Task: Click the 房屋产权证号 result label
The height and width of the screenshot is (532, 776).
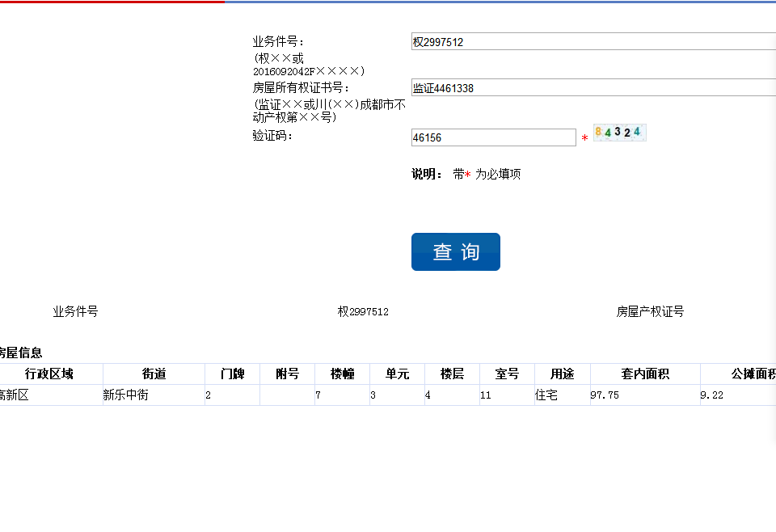Action: click(650, 312)
